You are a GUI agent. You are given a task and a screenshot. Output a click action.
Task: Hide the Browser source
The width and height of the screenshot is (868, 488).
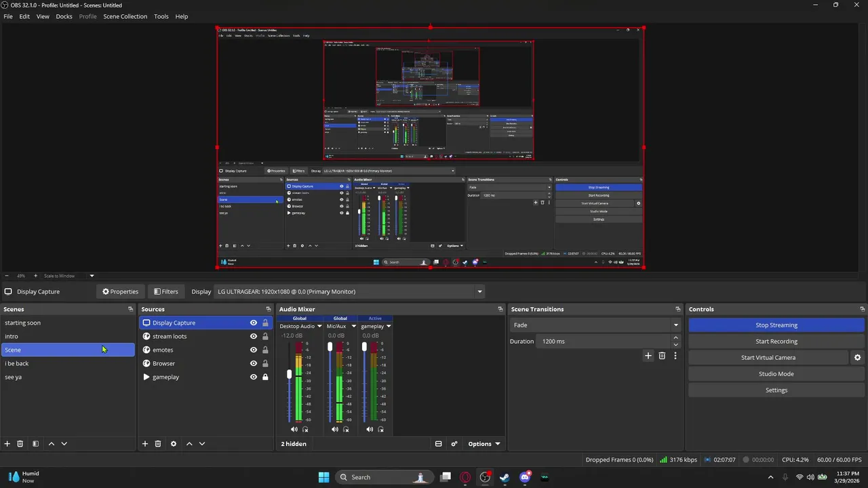(254, 363)
